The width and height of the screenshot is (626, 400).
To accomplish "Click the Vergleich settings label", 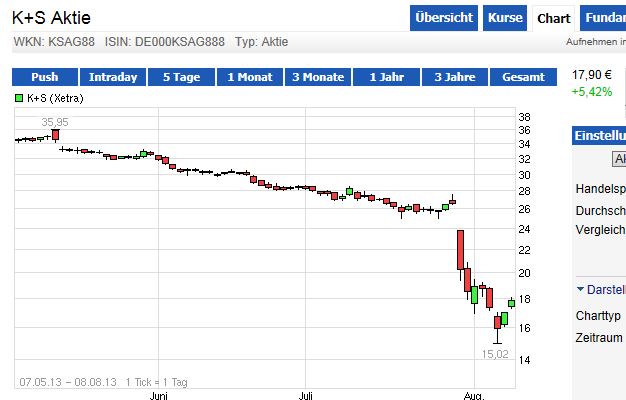I will [600, 230].
